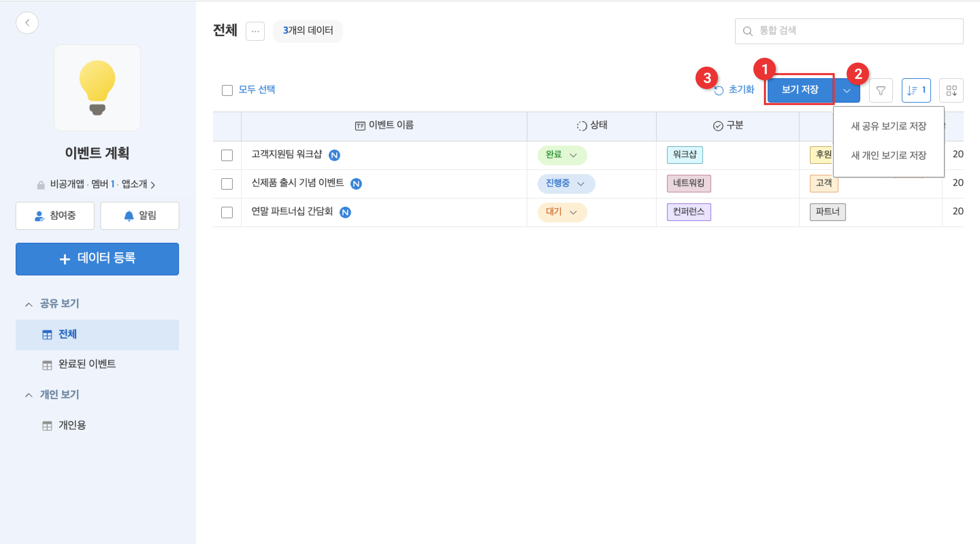Click the 초기화 reset icon
This screenshot has width=980, height=544.
[719, 90]
